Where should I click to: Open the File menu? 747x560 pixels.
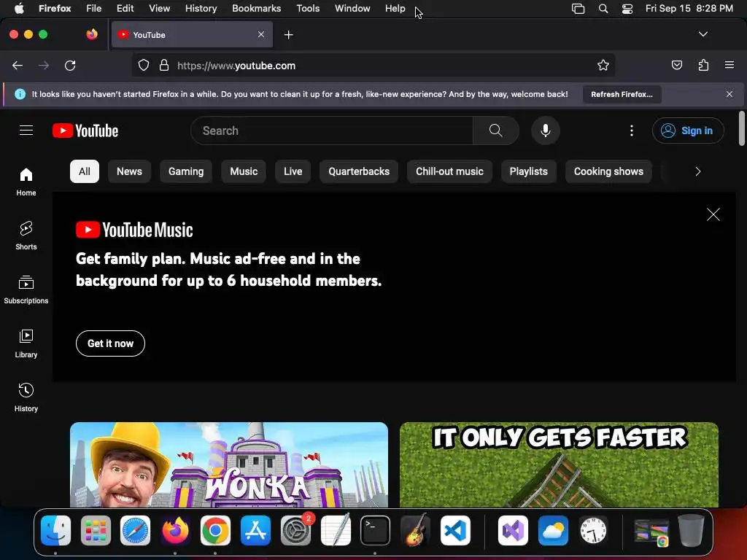pos(94,9)
